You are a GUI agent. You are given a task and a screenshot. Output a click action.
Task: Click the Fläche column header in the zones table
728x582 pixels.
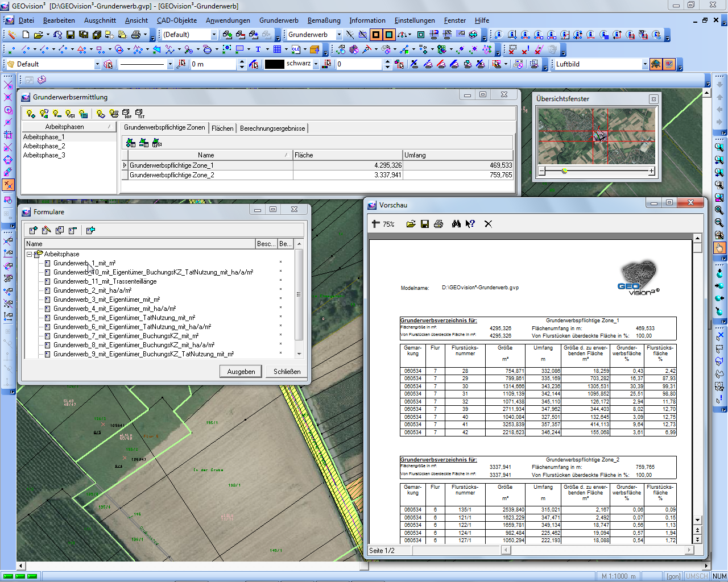pyautogui.click(x=348, y=155)
